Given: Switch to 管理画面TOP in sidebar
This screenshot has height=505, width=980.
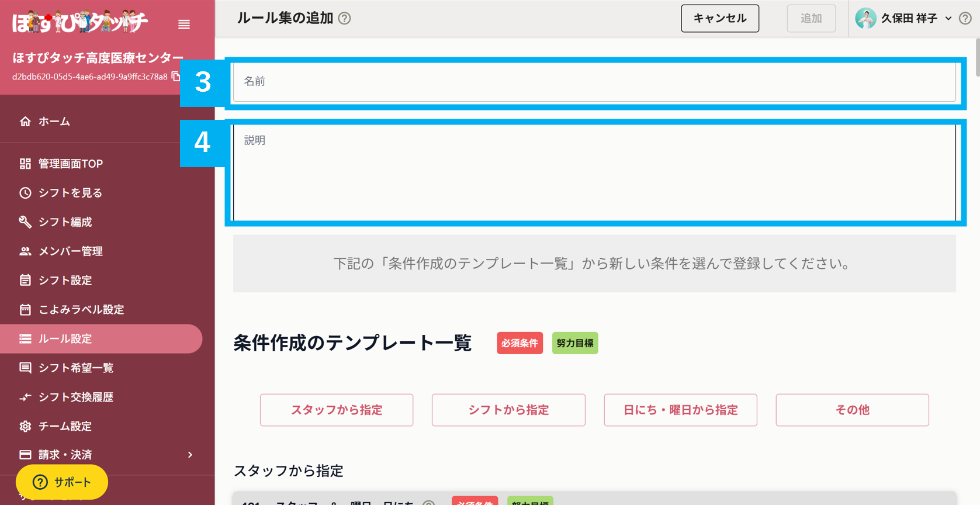Looking at the screenshot, I should tap(70, 163).
